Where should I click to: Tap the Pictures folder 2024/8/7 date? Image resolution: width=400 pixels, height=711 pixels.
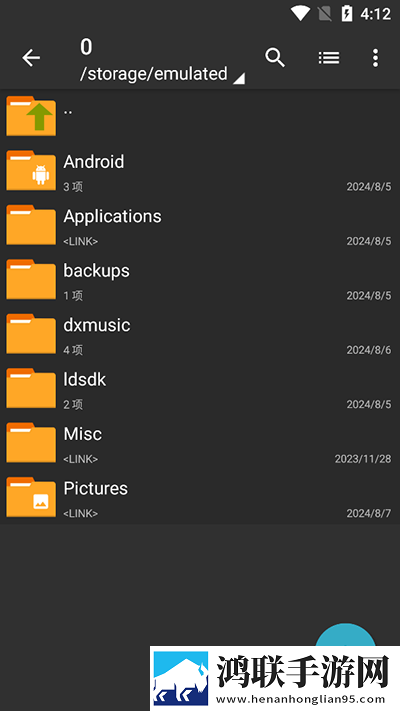pos(369,513)
